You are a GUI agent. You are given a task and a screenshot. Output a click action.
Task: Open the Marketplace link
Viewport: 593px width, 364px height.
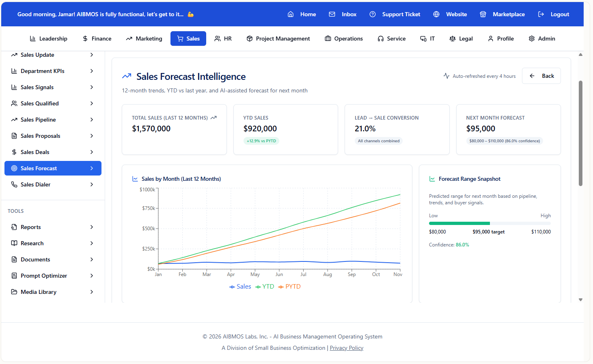pos(502,14)
